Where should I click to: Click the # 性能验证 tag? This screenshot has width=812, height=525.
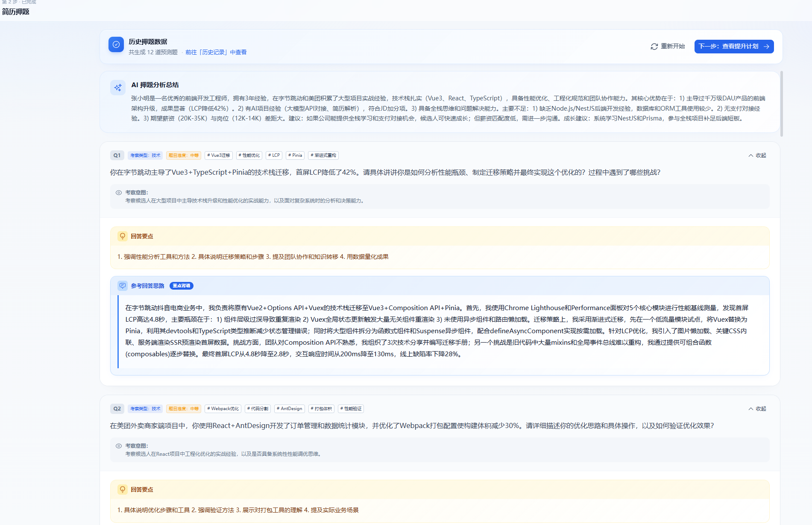351,409
